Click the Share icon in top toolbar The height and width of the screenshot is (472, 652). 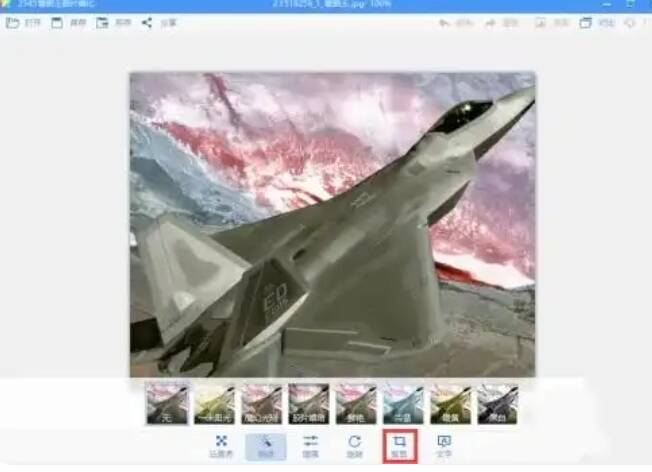pyautogui.click(x=147, y=22)
